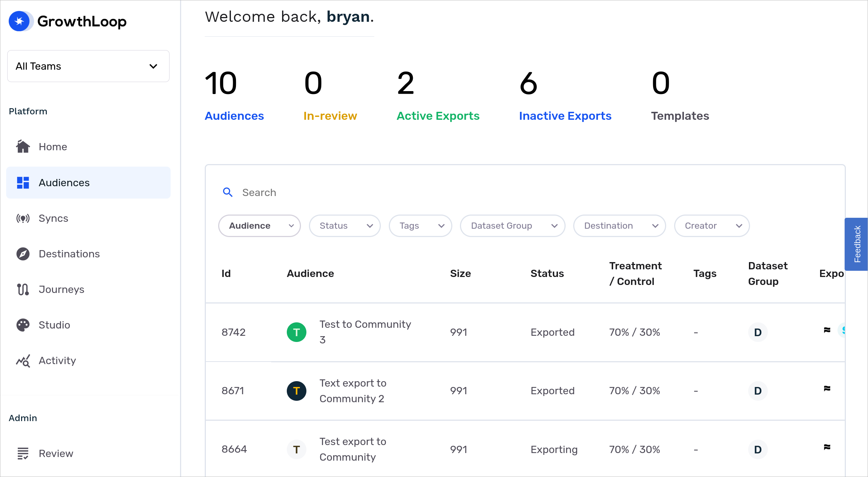Open Studio using the palette icon
This screenshot has height=477, width=868.
coord(23,325)
